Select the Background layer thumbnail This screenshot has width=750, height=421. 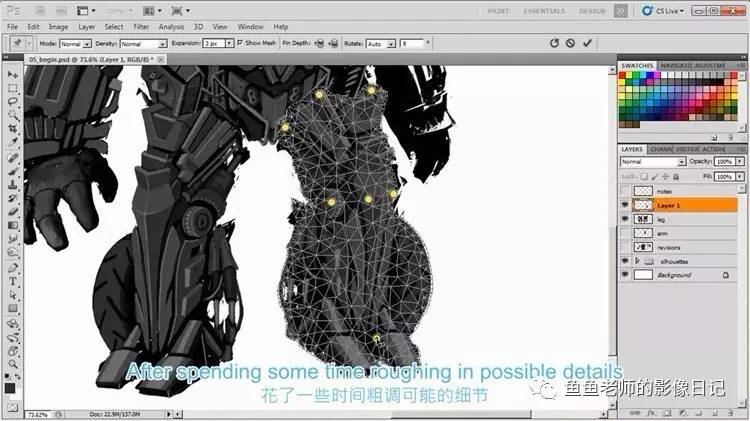643,275
